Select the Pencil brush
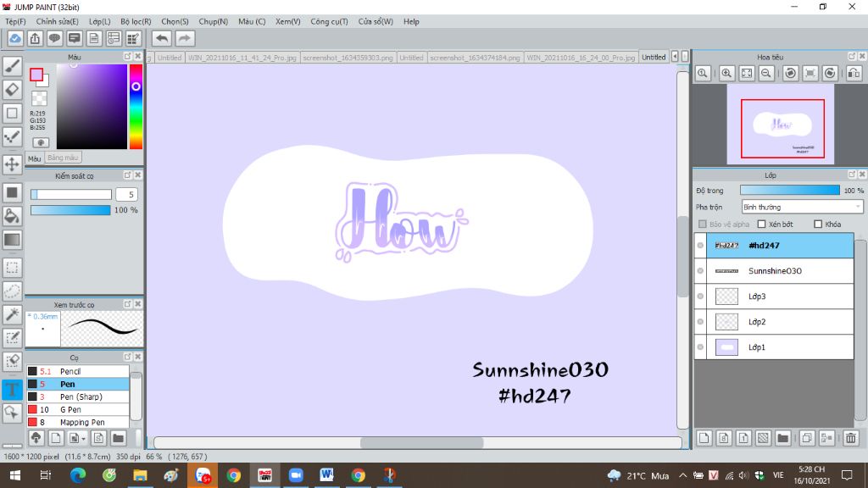 click(78, 371)
